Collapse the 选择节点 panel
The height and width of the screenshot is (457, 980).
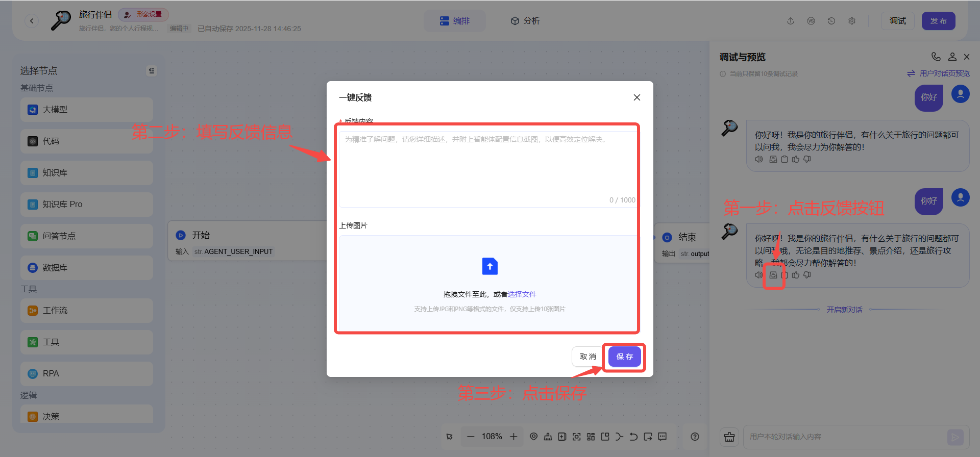152,71
